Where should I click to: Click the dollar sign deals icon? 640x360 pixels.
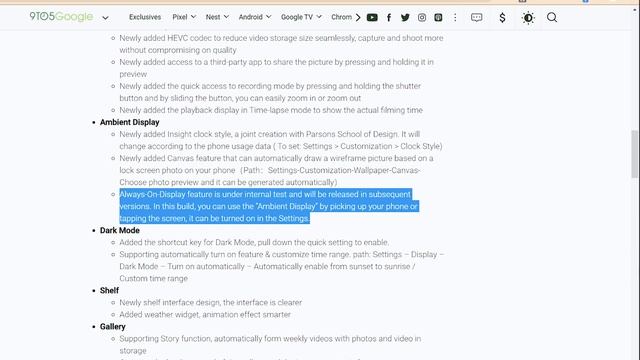502,18
